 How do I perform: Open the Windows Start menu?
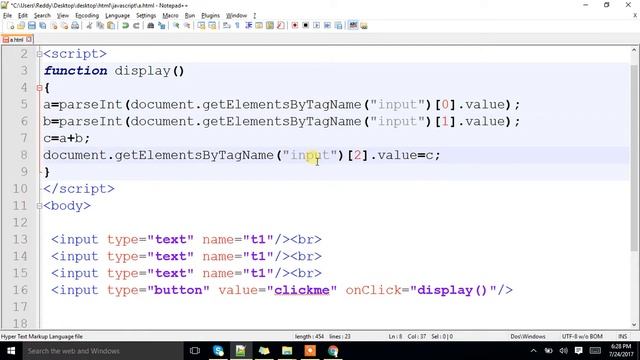click(x=11, y=351)
